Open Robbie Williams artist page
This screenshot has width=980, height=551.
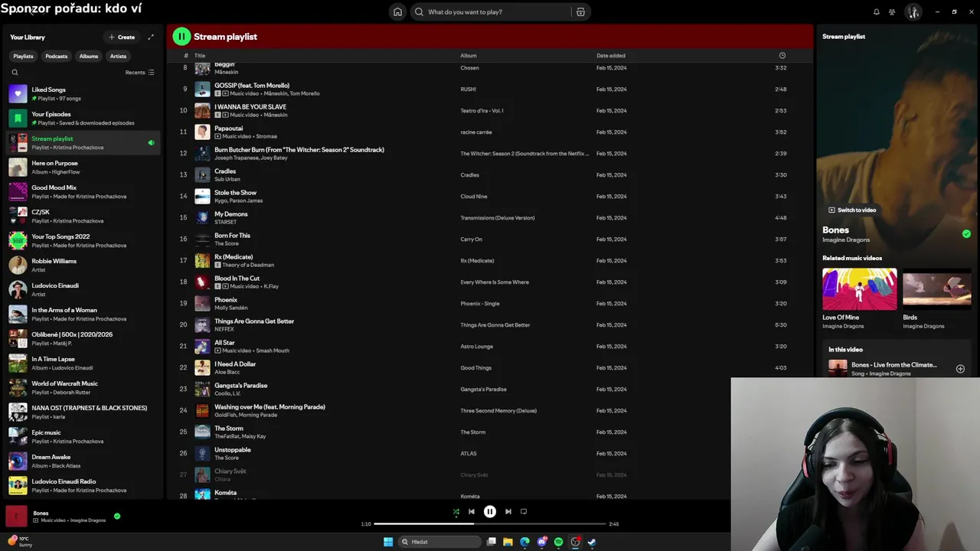pyautogui.click(x=83, y=265)
